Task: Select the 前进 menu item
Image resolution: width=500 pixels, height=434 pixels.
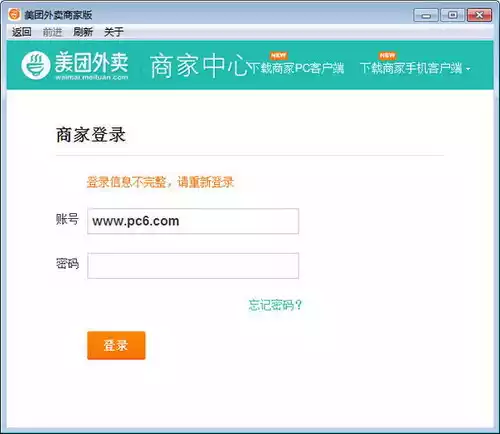Action: coord(52,32)
